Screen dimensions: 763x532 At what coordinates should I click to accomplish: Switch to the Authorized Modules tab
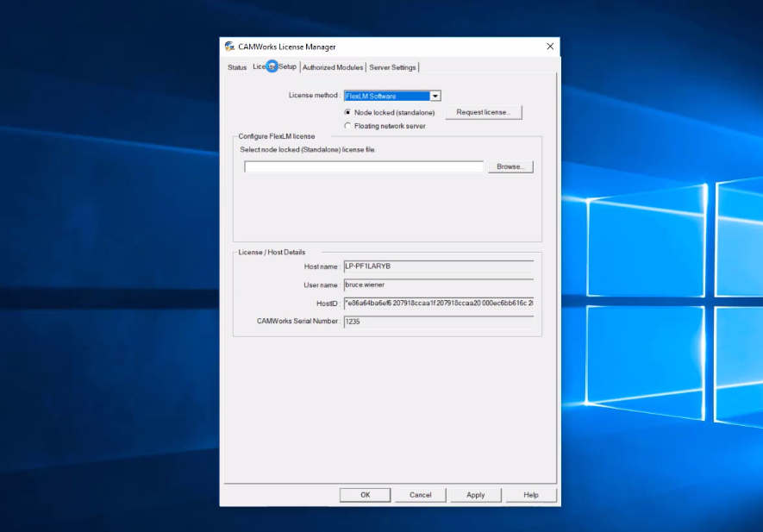point(333,67)
